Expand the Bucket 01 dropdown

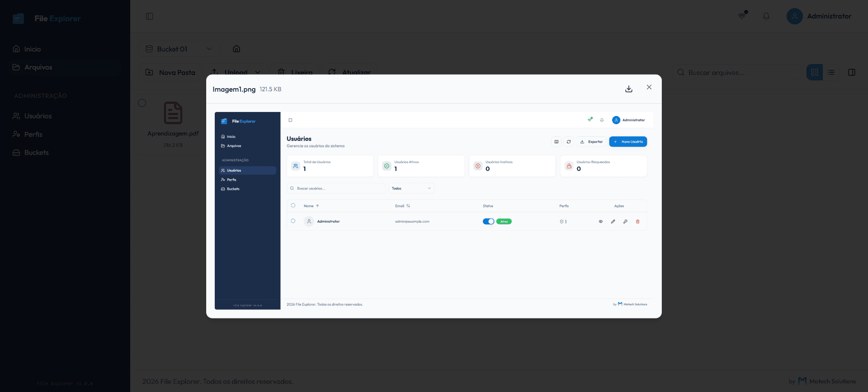point(179,49)
